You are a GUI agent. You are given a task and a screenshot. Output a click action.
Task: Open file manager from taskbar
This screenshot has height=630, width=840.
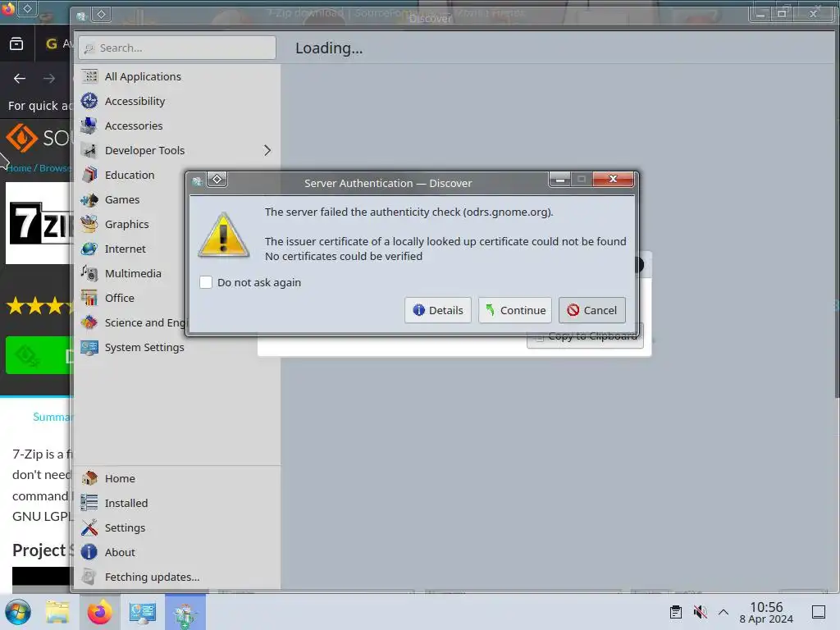[x=57, y=612]
